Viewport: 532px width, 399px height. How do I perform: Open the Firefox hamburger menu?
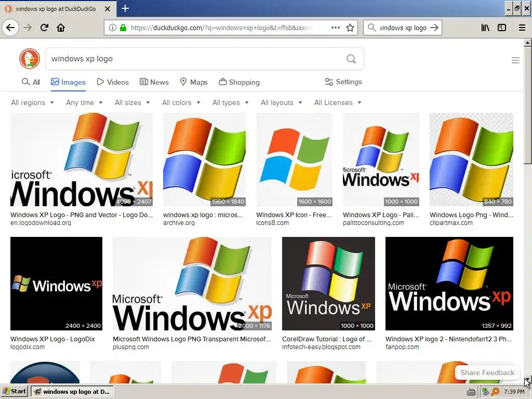[x=522, y=28]
